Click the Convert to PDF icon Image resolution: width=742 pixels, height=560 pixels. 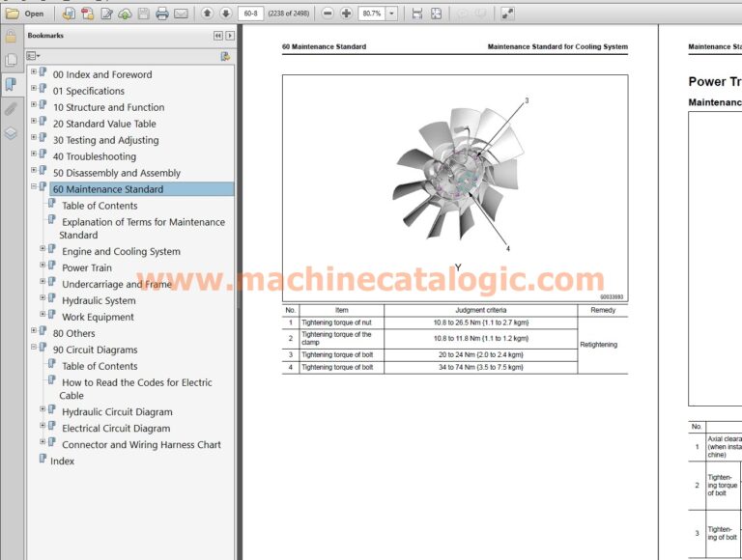pyautogui.click(x=88, y=14)
